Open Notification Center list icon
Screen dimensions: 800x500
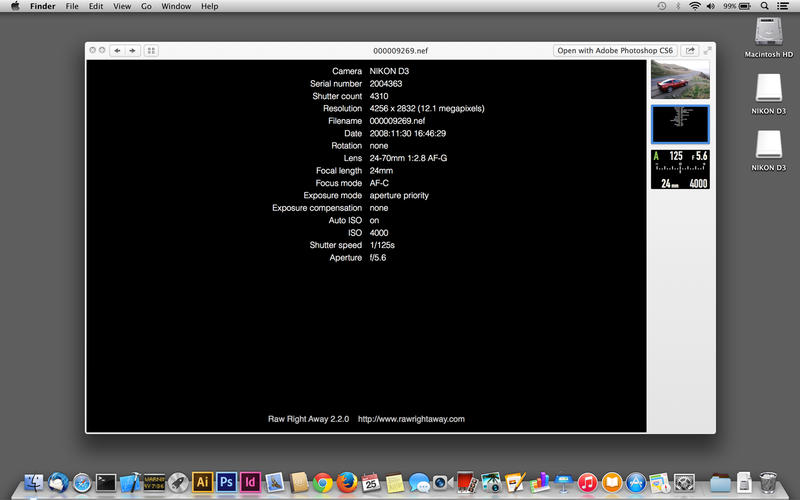pyautogui.click(x=783, y=6)
